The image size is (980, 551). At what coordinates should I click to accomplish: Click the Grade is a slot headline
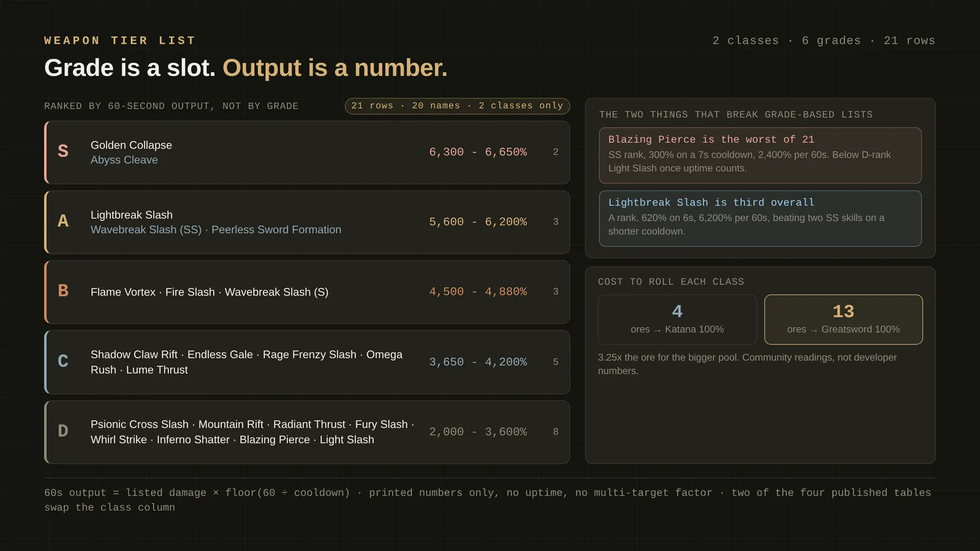(x=246, y=67)
